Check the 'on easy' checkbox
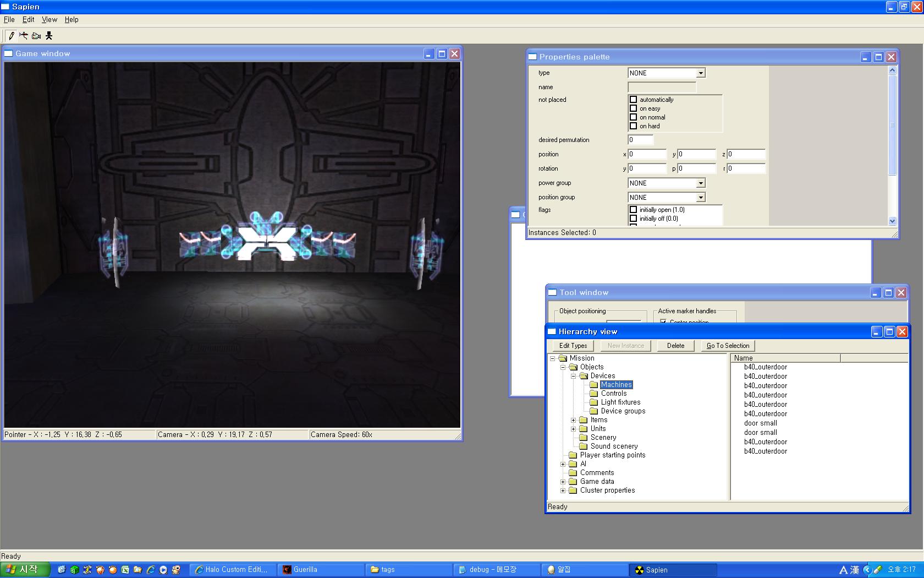924x578 pixels. click(633, 108)
